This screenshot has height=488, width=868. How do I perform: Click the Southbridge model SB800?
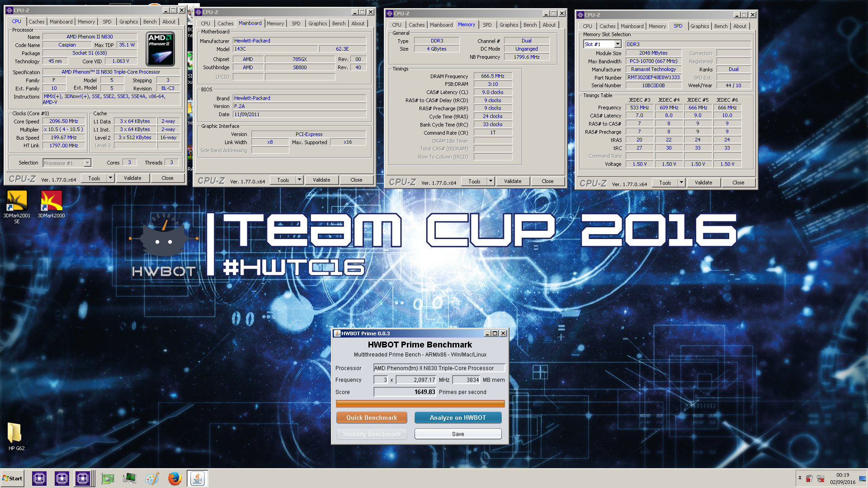click(300, 67)
